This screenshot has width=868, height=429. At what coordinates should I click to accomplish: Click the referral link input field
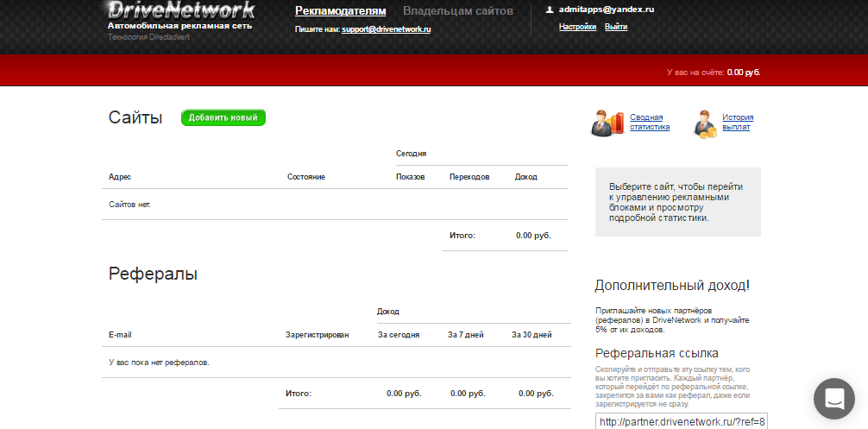(x=682, y=421)
